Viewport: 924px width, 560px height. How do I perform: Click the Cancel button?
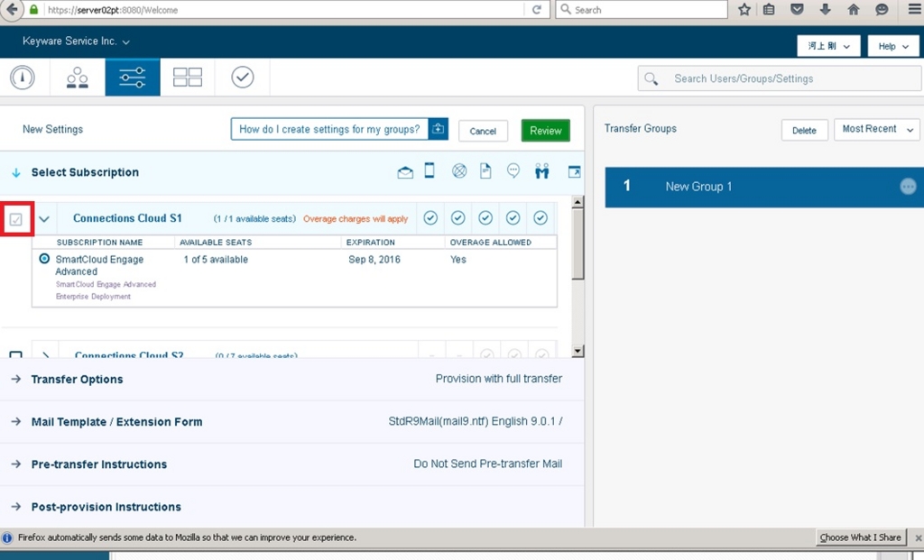(483, 131)
